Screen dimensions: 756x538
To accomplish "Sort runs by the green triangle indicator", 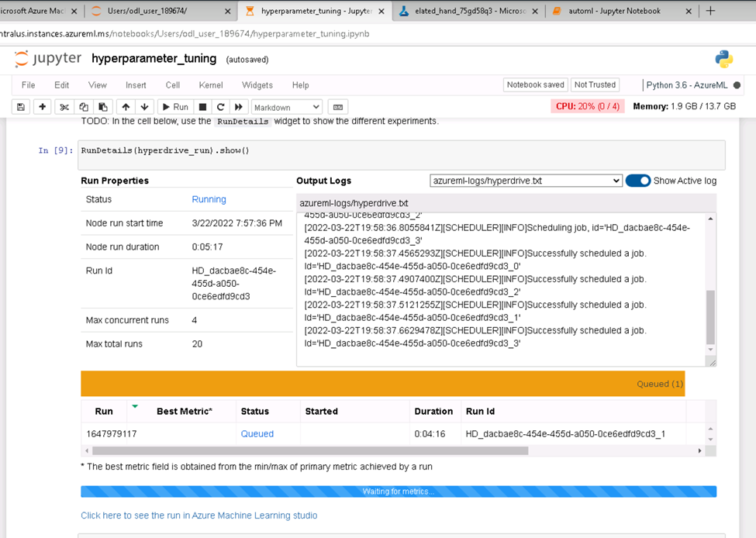I will pyautogui.click(x=135, y=406).
